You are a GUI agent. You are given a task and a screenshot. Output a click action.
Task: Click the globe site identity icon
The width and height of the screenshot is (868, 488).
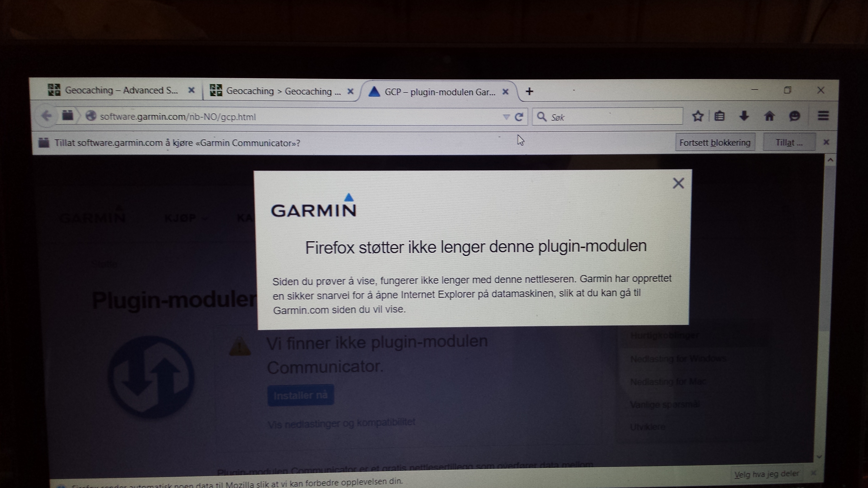[91, 116]
